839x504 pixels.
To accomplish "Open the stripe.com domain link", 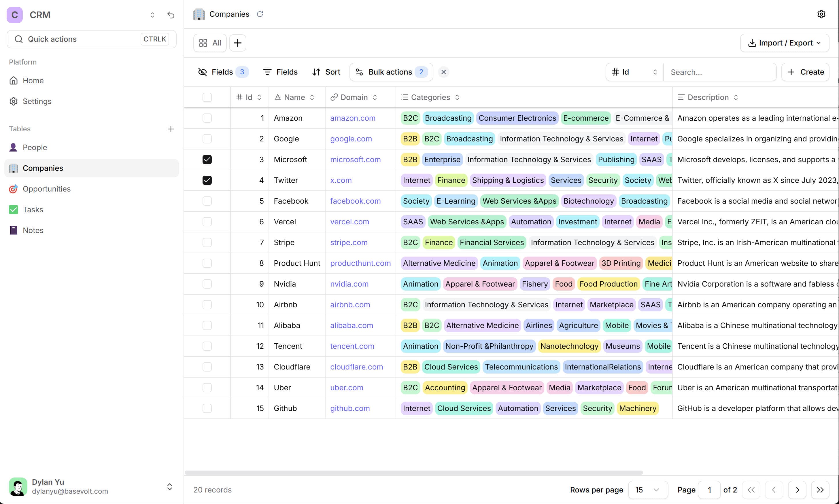I will [x=349, y=242].
